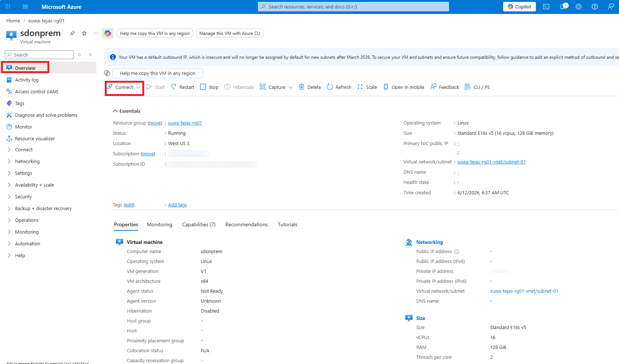Click the Add tags link
This screenshot has width=619, height=364.
click(x=178, y=205)
